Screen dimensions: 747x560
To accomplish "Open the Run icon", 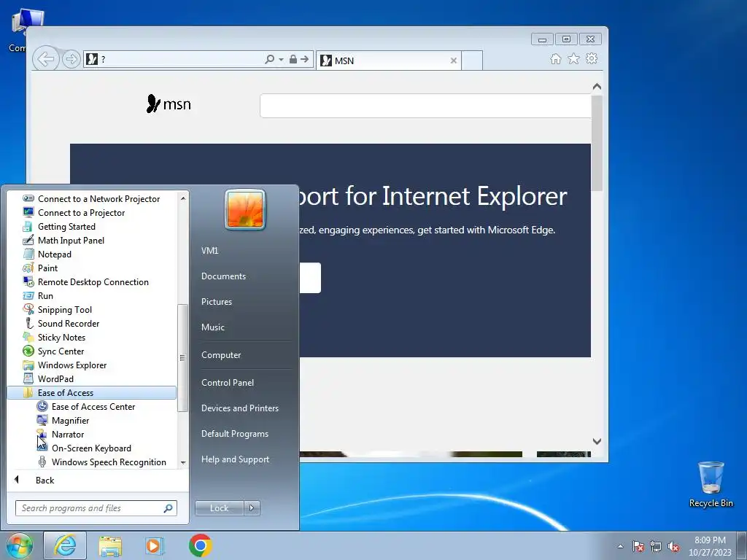I will (28, 295).
